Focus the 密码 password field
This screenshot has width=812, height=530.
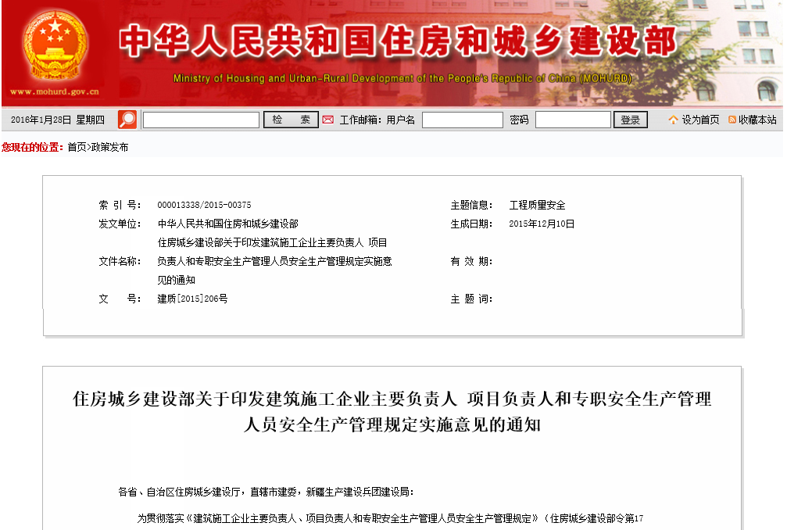click(x=573, y=120)
